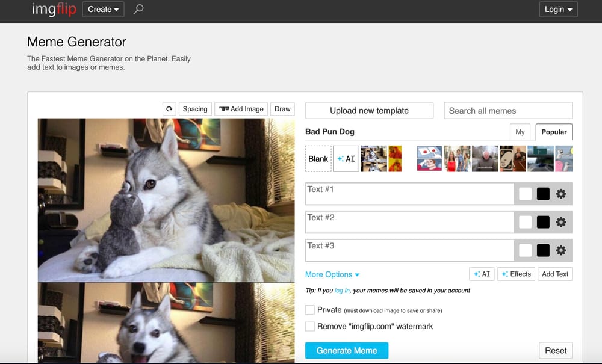
Task: Switch to the Popular templates tab
Action: click(x=553, y=131)
